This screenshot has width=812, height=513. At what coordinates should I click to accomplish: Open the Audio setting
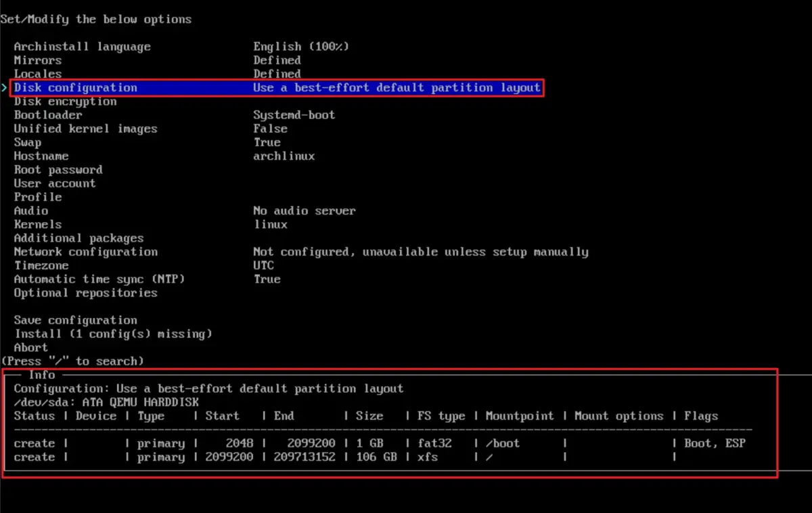(x=30, y=210)
